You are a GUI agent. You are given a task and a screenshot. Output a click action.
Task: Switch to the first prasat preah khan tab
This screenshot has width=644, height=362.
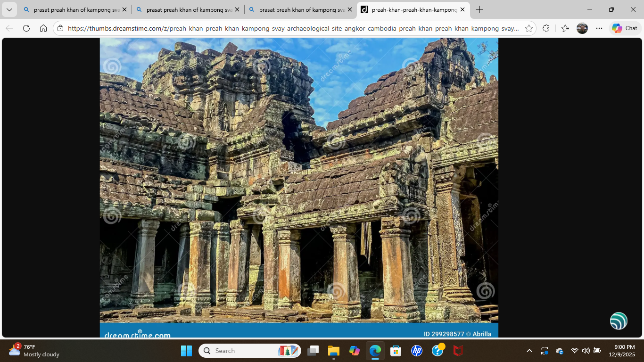(74, 9)
